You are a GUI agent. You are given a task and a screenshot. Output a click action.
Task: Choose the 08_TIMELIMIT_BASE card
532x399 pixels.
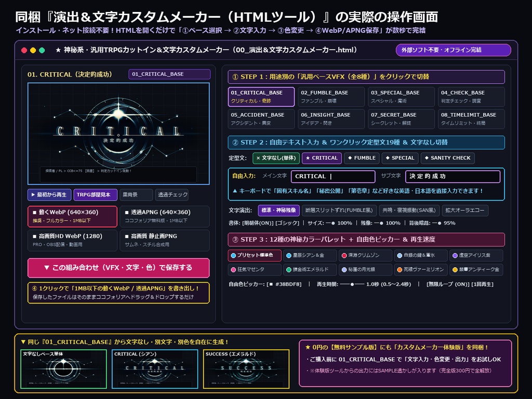point(472,119)
